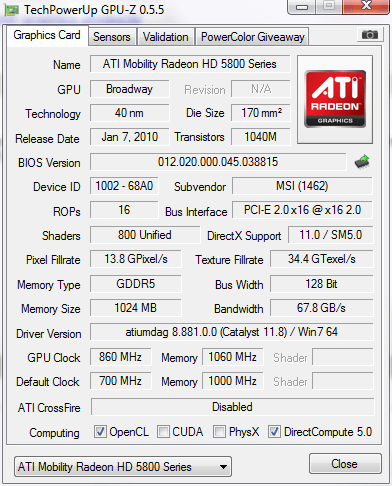Screen dimensions: 392x486
Task: Click the camera screenshot icon
Action: coord(370,35)
